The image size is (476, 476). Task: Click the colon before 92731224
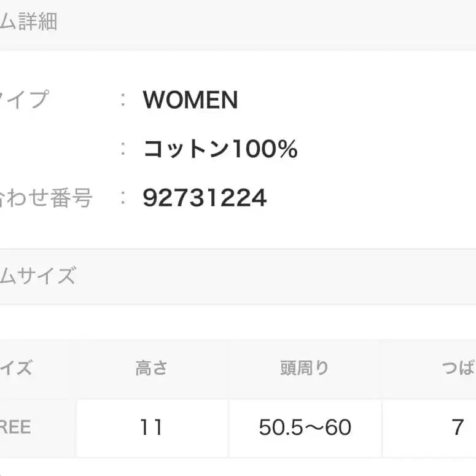click(123, 198)
